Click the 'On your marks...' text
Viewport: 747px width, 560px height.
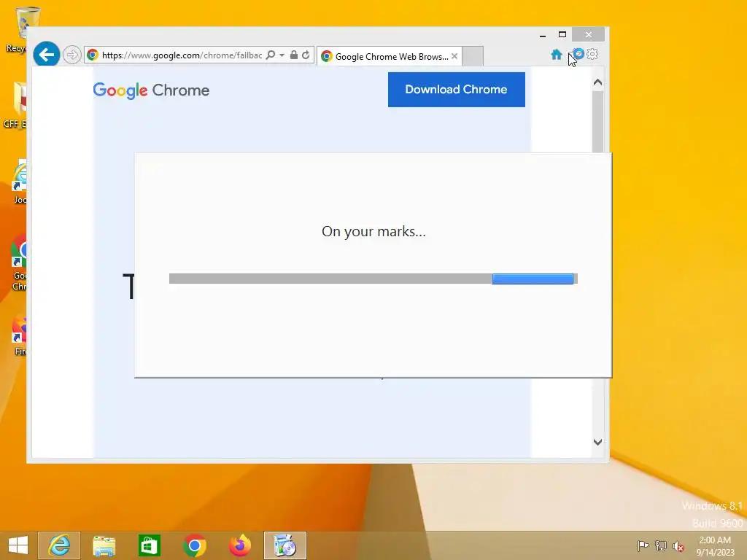[373, 231]
